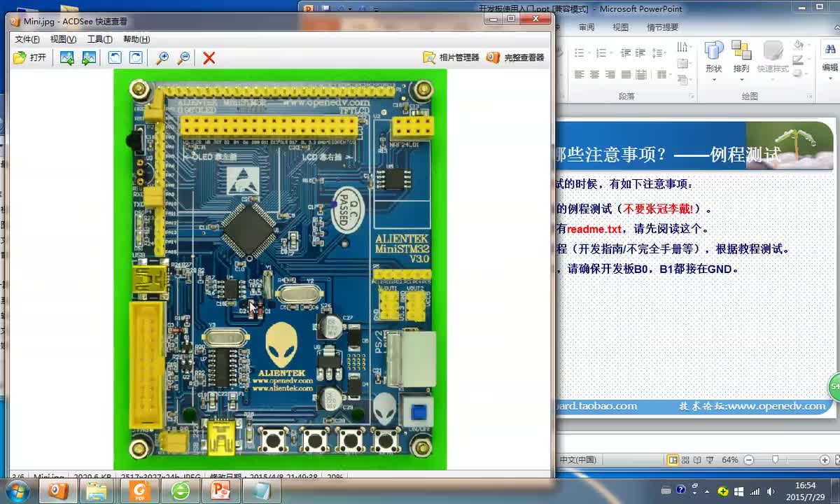The image size is (840, 504).
Task: Zoom in on the image in ACDSee
Action: click(162, 58)
